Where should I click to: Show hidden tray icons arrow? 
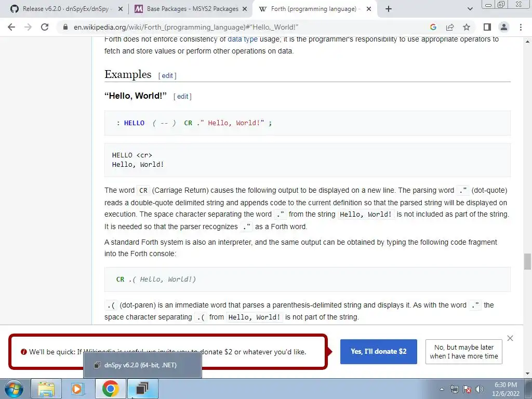point(442,389)
